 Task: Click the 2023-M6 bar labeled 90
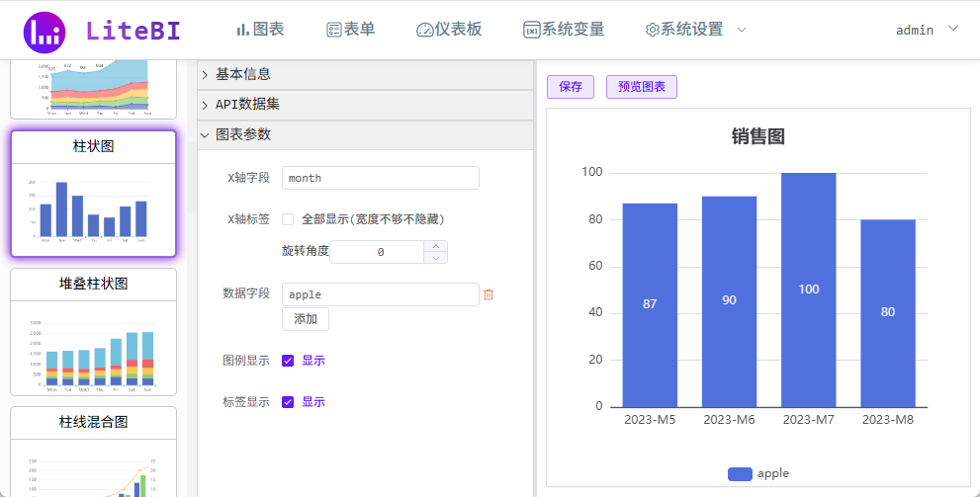tap(730, 301)
